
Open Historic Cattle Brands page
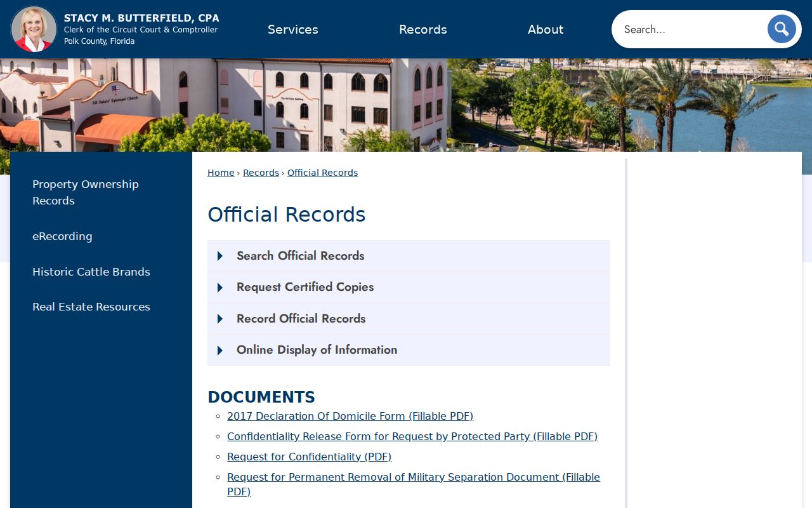pos(91,272)
